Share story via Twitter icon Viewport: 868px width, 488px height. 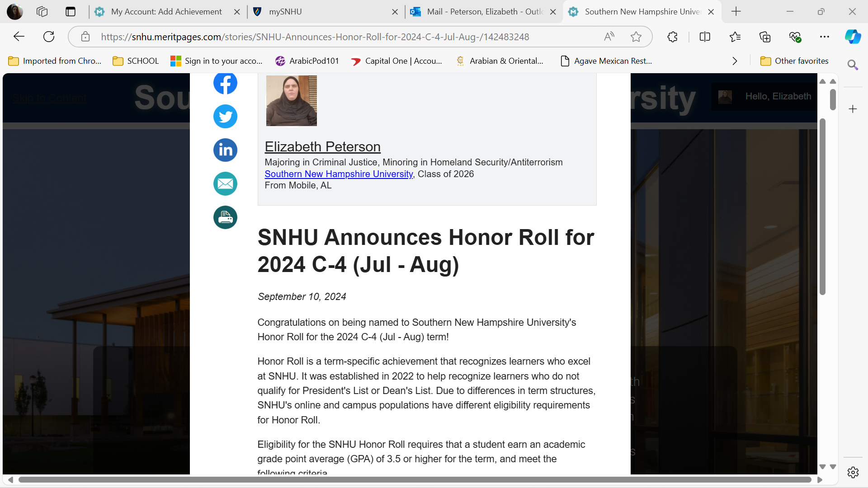(225, 117)
